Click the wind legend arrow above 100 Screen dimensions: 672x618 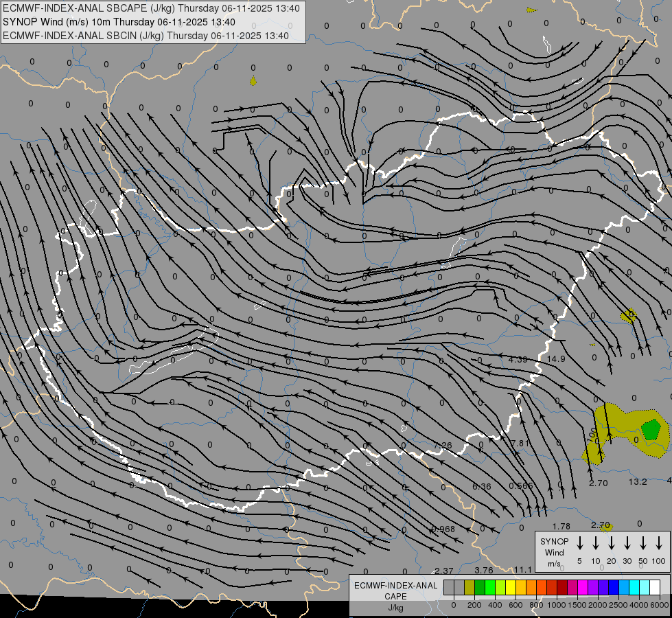659,543
